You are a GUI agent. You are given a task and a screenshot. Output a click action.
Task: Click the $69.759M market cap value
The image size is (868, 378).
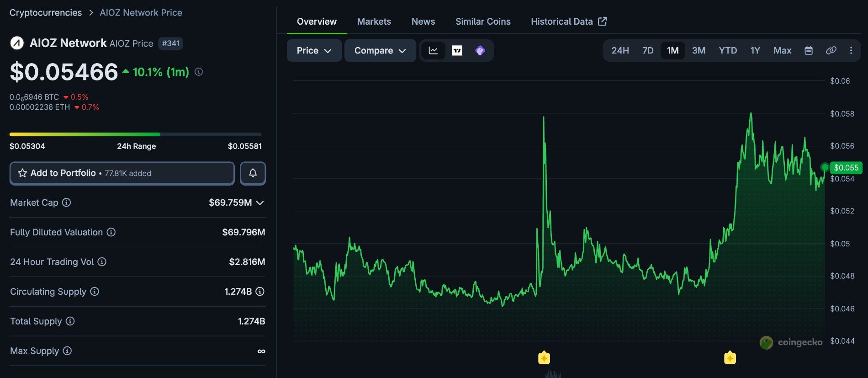230,202
